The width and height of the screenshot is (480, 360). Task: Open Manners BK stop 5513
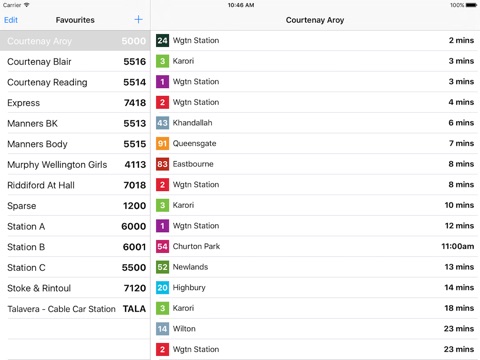(x=75, y=123)
